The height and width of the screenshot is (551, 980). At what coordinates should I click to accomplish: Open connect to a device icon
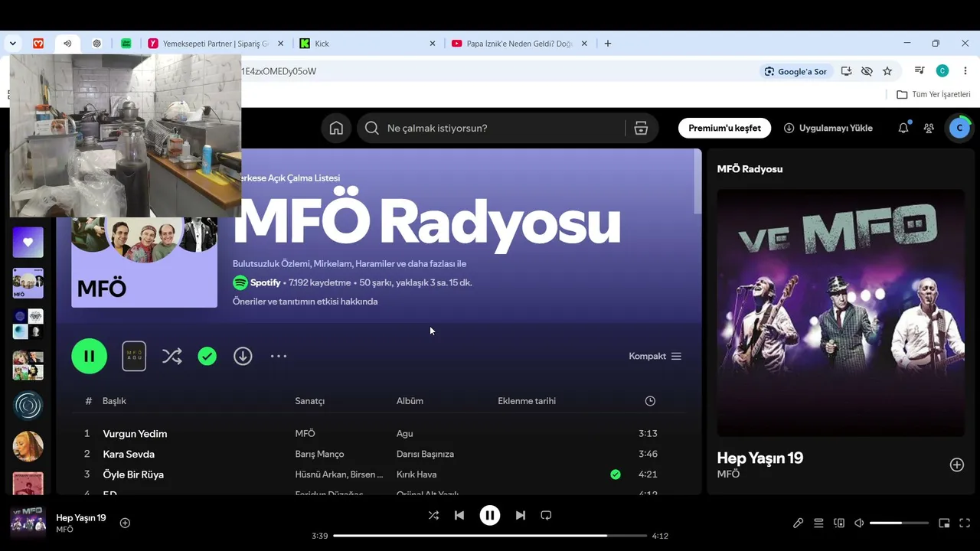pyautogui.click(x=839, y=523)
